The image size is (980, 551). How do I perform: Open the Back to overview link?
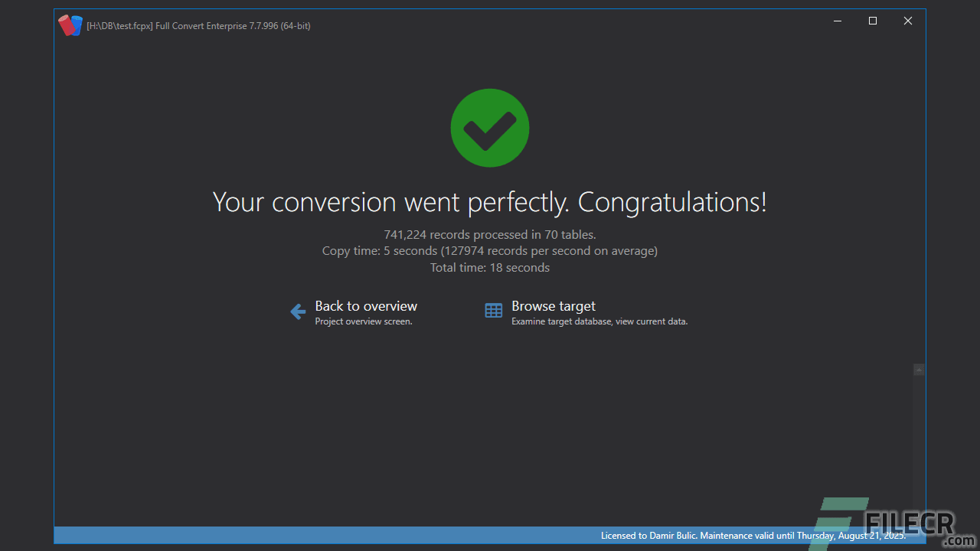tap(366, 305)
